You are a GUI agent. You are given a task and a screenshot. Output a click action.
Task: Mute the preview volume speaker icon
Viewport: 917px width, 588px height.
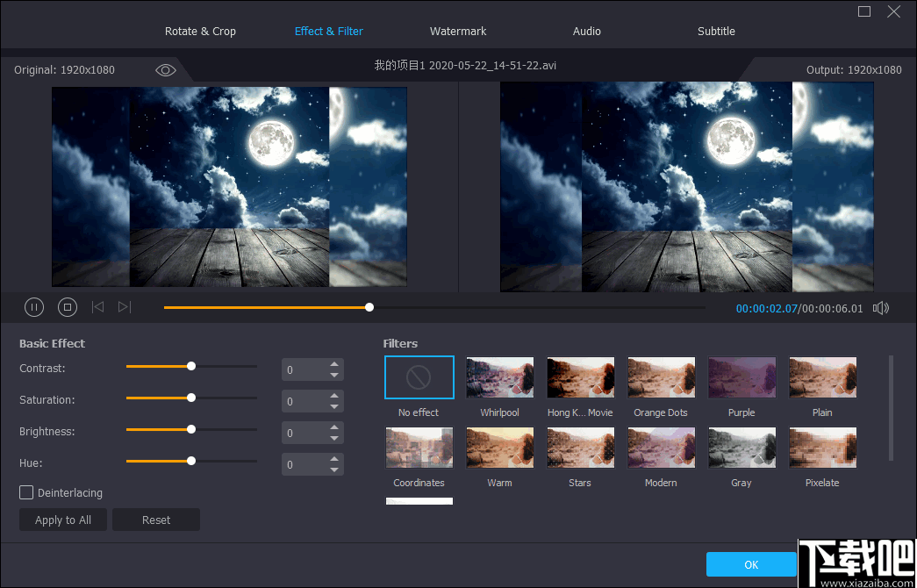[x=881, y=308]
